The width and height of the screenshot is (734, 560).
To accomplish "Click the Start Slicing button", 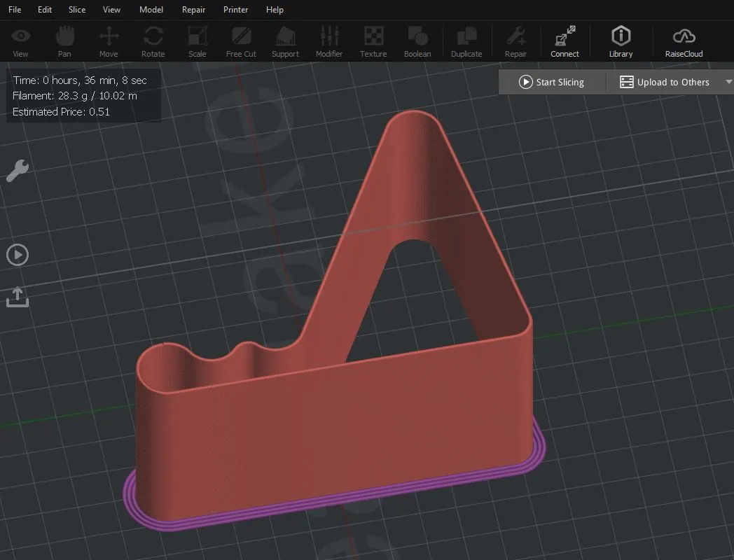I will pyautogui.click(x=551, y=82).
